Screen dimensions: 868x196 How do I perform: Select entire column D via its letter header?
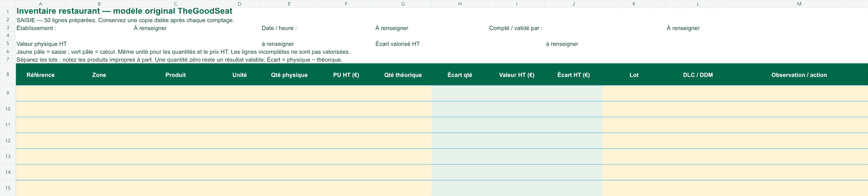pyautogui.click(x=240, y=4)
